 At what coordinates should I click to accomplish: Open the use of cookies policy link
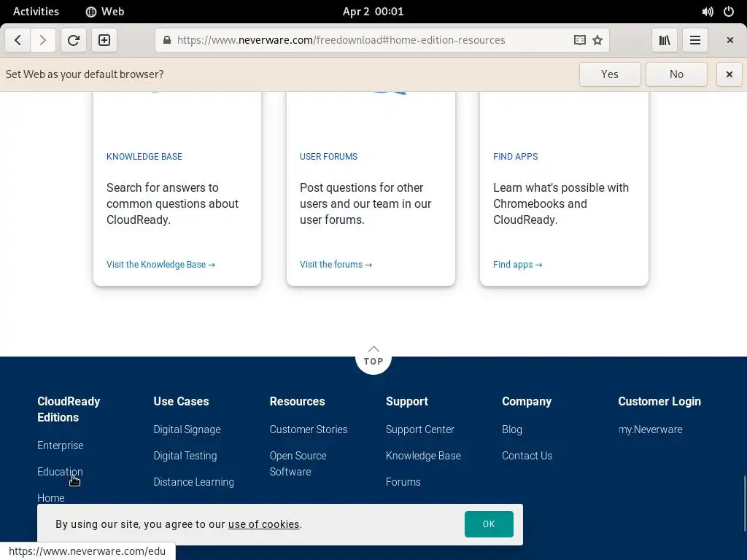(x=264, y=524)
